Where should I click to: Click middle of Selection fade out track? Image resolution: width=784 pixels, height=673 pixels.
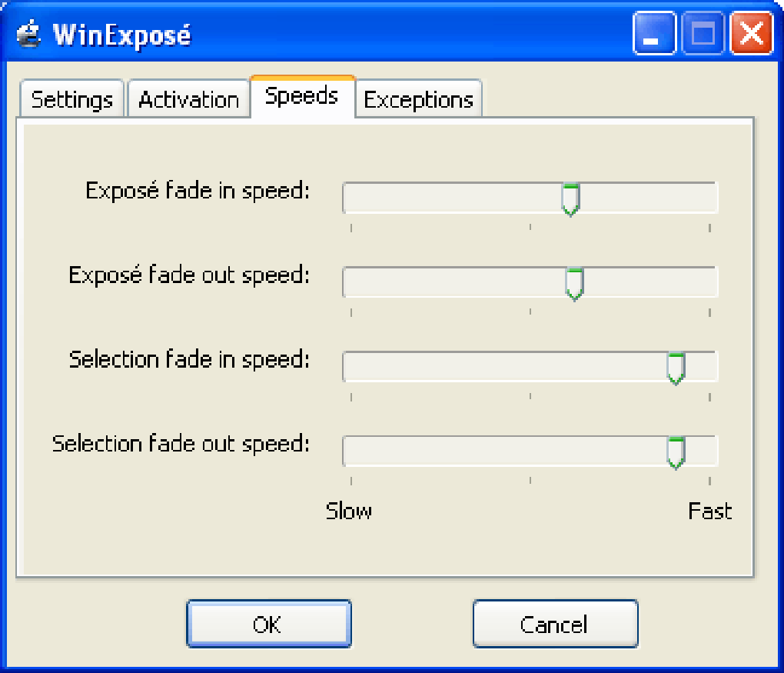[530, 453]
